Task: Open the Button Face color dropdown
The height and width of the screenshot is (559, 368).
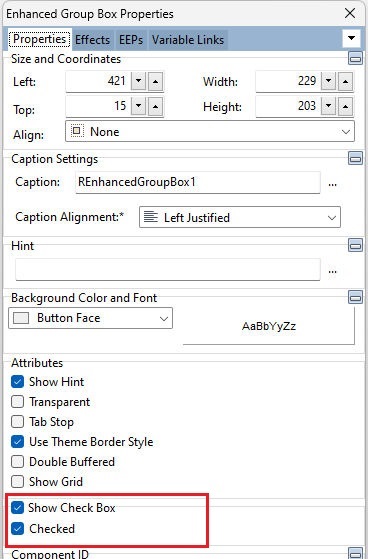Action: [x=91, y=318]
